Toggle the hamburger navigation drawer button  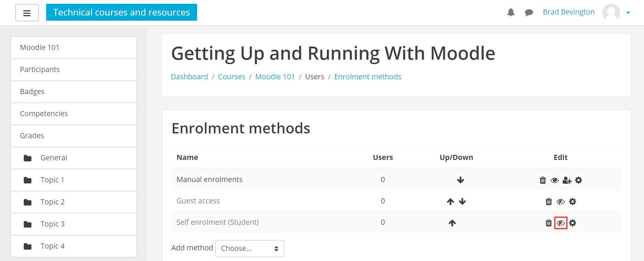click(27, 13)
